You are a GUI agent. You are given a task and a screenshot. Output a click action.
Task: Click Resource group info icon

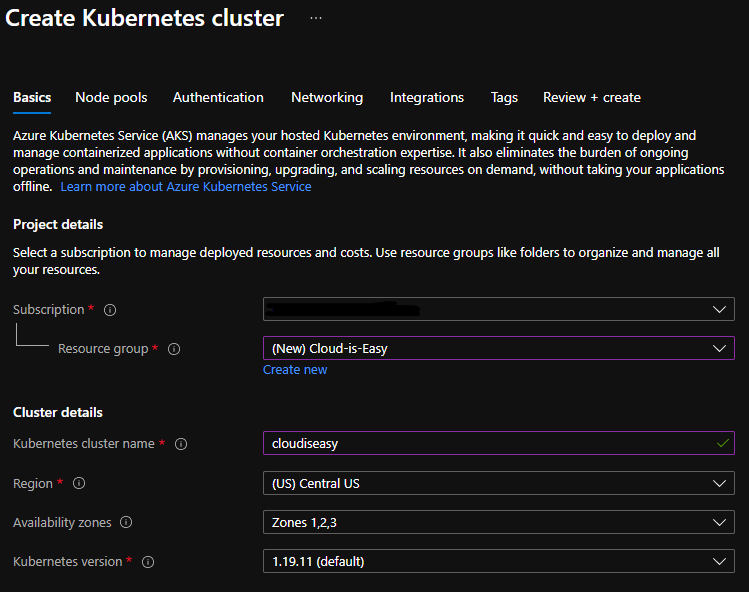click(x=174, y=349)
